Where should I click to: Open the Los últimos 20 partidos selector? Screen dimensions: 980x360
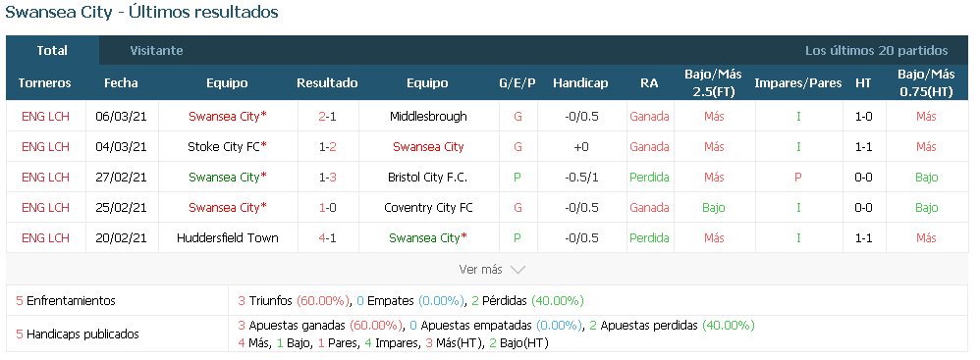[x=876, y=51]
